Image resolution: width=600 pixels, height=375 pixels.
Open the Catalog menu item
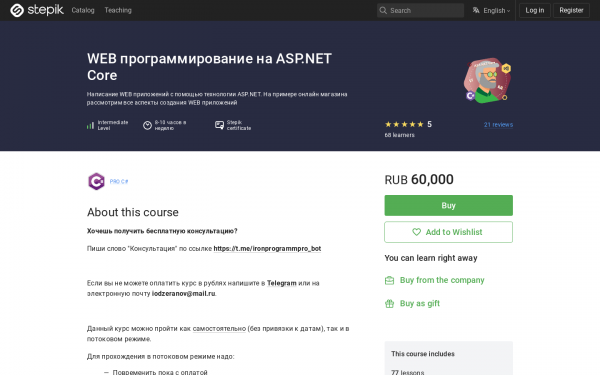(83, 10)
